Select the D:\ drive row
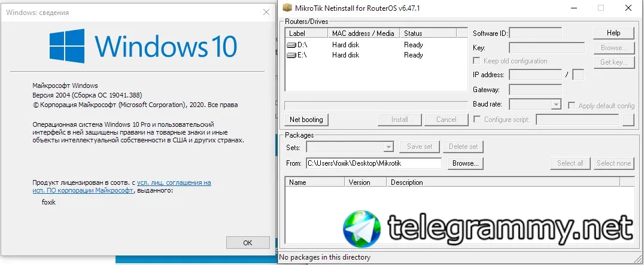 376,45
